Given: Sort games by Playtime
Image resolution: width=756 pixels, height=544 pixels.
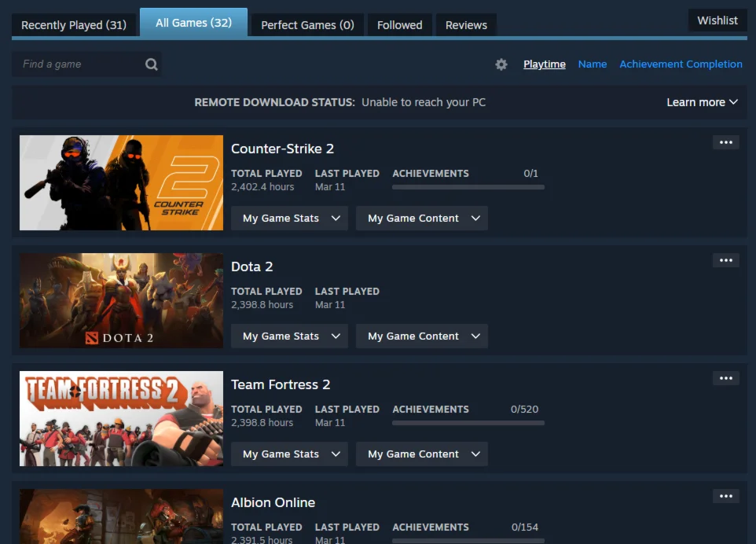Looking at the screenshot, I should click(x=545, y=64).
